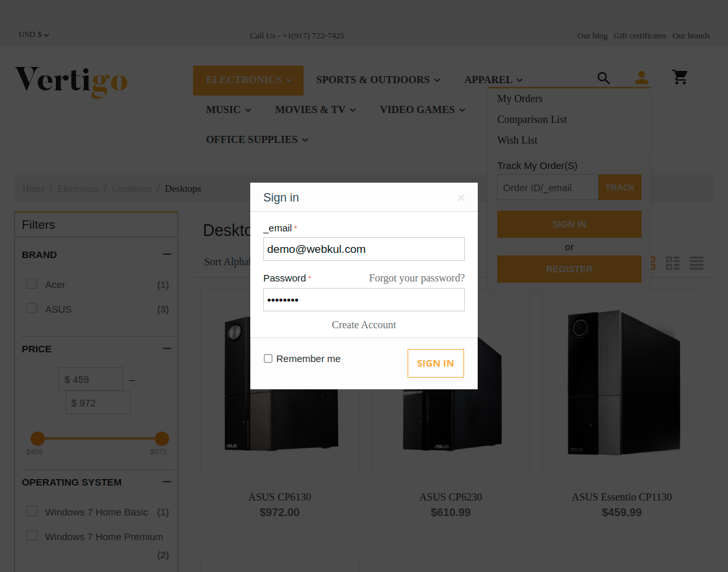Select My Orders from account menu
The width and height of the screenshot is (728, 572).
click(520, 98)
